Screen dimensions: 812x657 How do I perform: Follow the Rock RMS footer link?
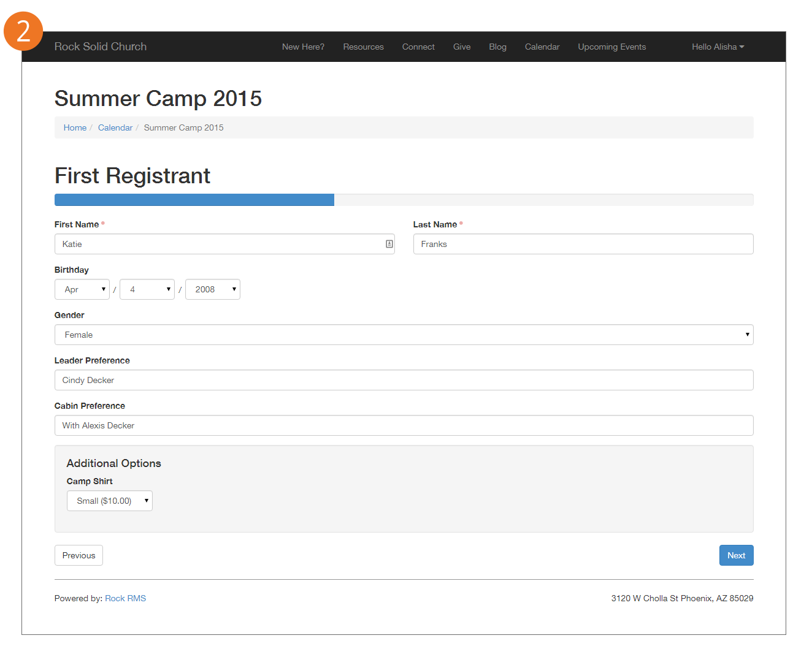click(x=125, y=598)
